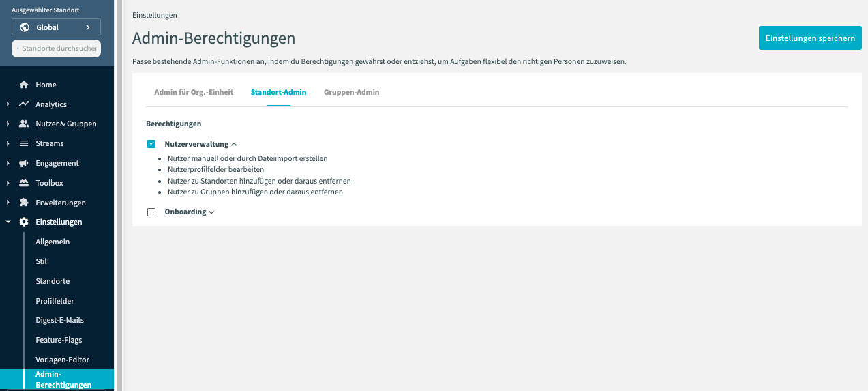Click the Home house icon in sidebar
The width and height of the screenshot is (868, 391).
(x=24, y=85)
